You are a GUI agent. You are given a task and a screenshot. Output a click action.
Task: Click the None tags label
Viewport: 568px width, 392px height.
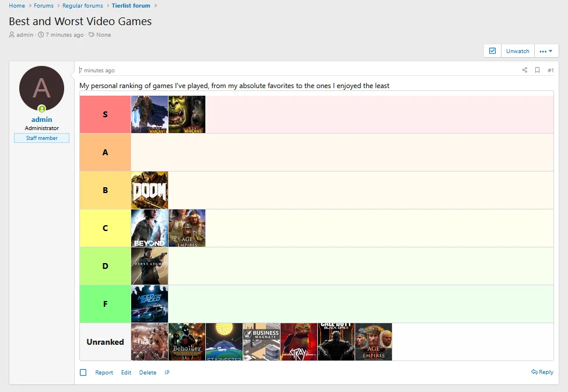pyautogui.click(x=104, y=35)
